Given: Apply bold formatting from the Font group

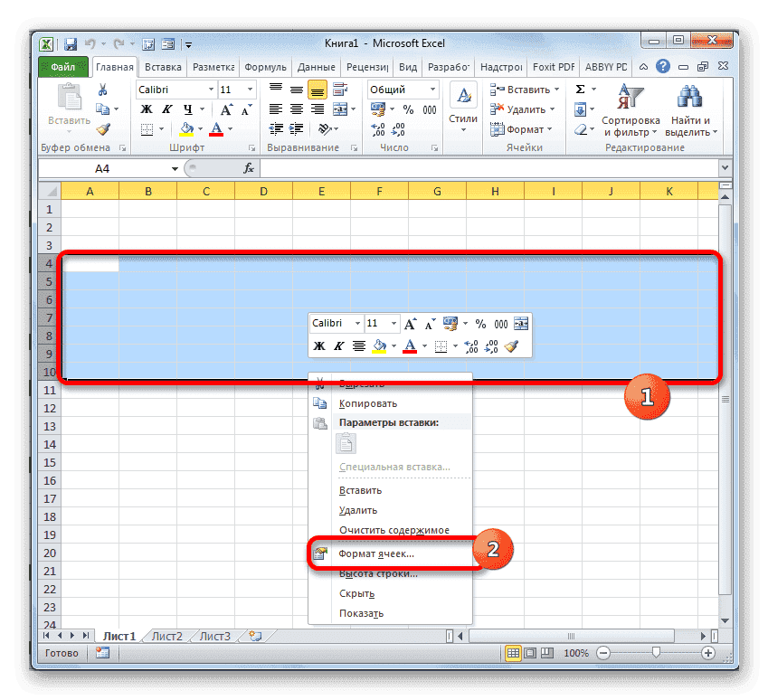Looking at the screenshot, I should click(147, 108).
